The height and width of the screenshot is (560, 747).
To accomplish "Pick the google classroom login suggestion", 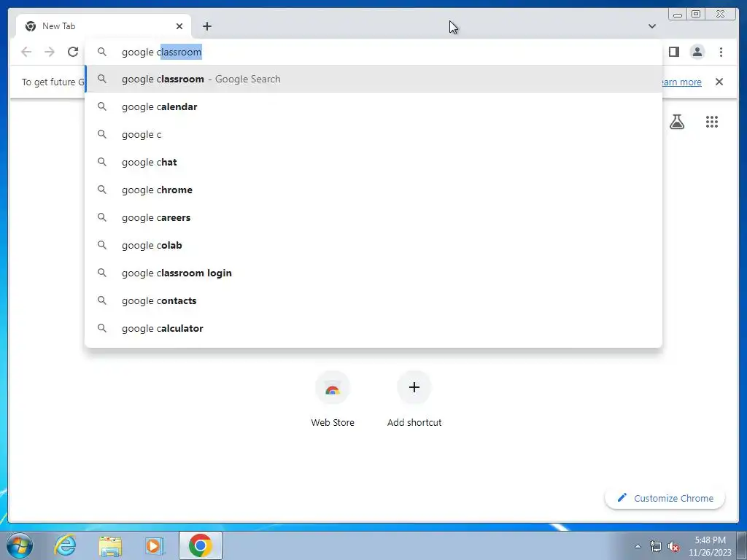I will click(373, 273).
